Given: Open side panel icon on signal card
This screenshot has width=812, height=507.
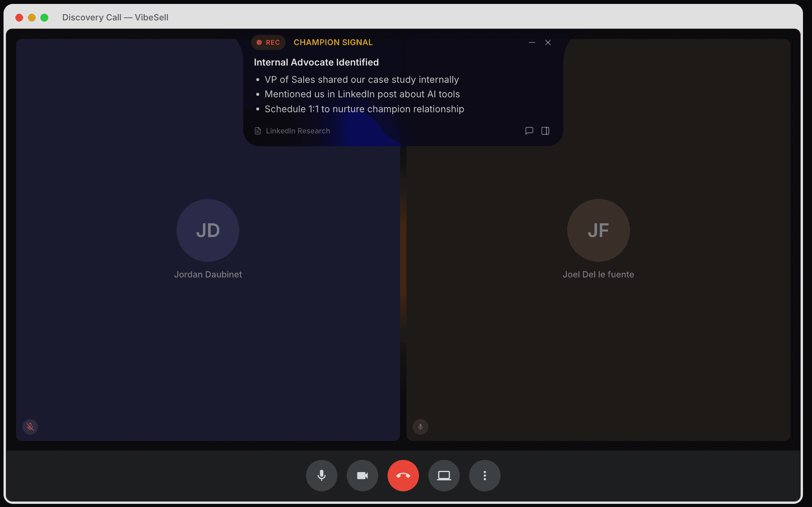Looking at the screenshot, I should [x=545, y=131].
